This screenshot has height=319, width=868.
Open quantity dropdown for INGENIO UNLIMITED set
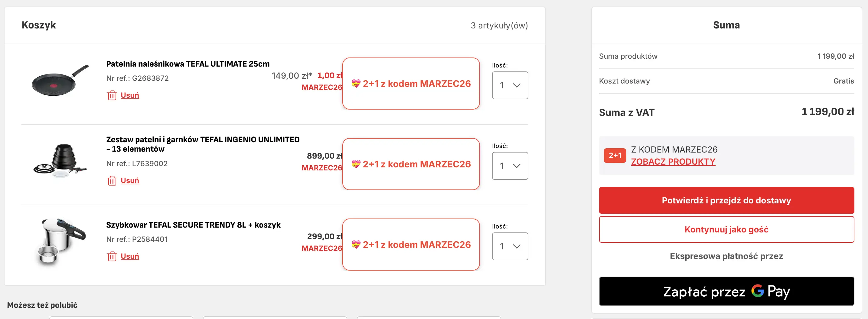pos(510,166)
